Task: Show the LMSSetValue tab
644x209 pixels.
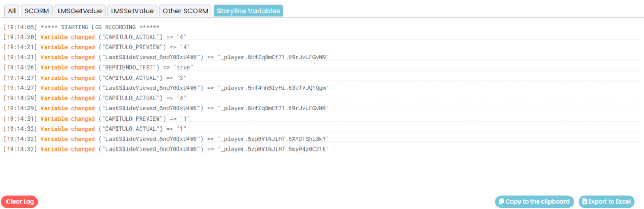Action: pos(131,11)
